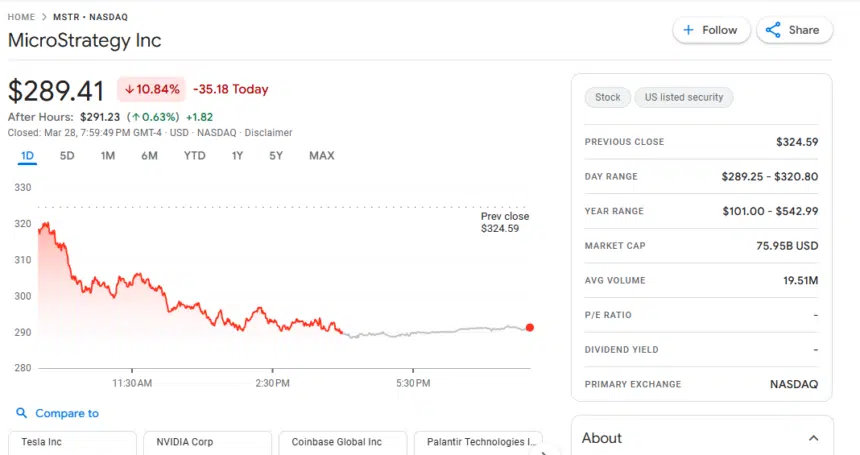Click the red end-of-chart price dot
Screen dimensions: 860x455
click(x=529, y=327)
